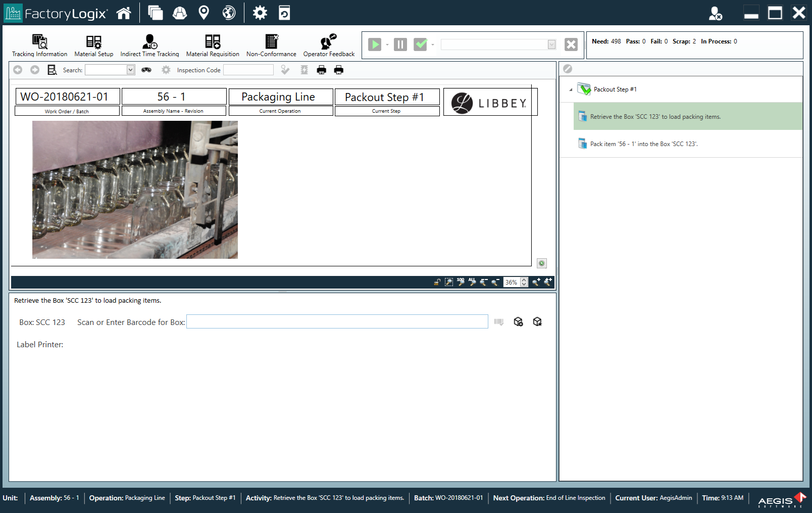
Task: Select 'Retrieve the Box SCC 123' activity
Action: point(655,117)
